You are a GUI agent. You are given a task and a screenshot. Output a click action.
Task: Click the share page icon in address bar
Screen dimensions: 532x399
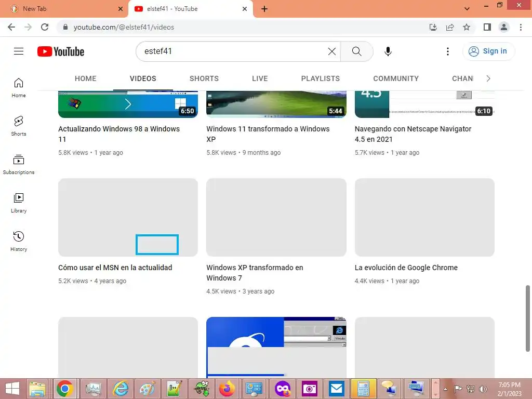(x=450, y=27)
